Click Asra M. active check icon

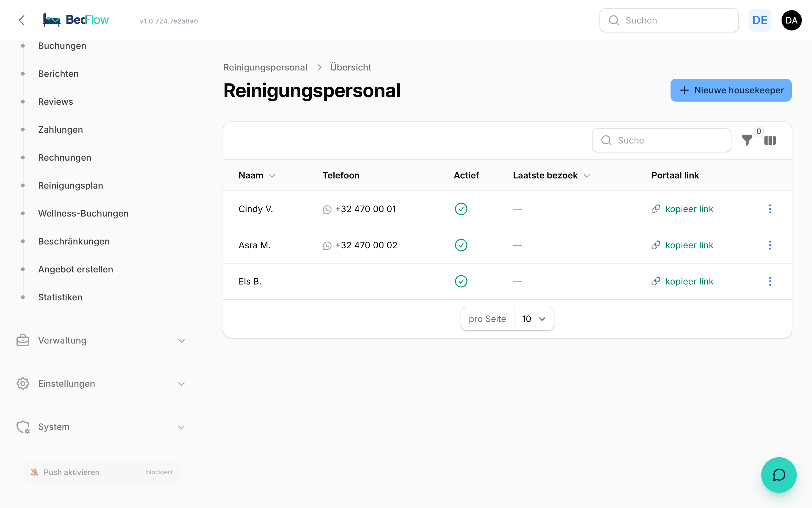[x=461, y=245]
